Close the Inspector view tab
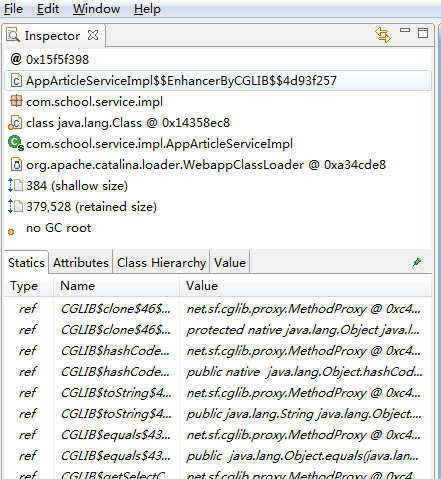Viewport: 441px width, 479px height. click(93, 35)
